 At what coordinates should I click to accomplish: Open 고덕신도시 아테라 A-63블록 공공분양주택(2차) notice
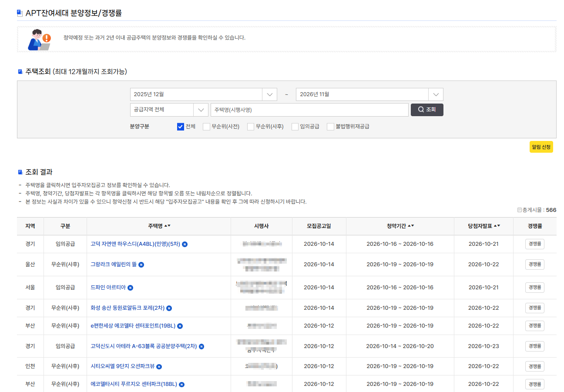click(144, 346)
